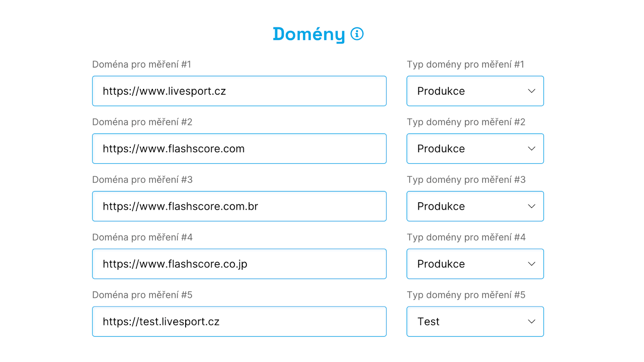Select the https://www.livesport.cz input field
The height and width of the screenshot is (362, 644).
coord(239,91)
